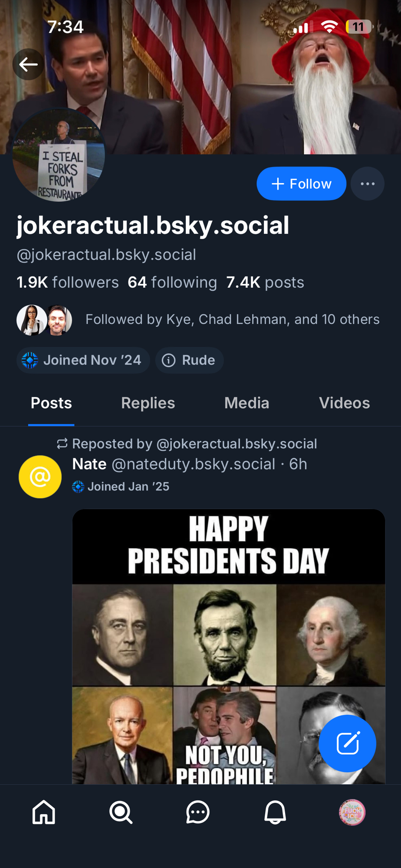Tap the back arrow button

28,65
